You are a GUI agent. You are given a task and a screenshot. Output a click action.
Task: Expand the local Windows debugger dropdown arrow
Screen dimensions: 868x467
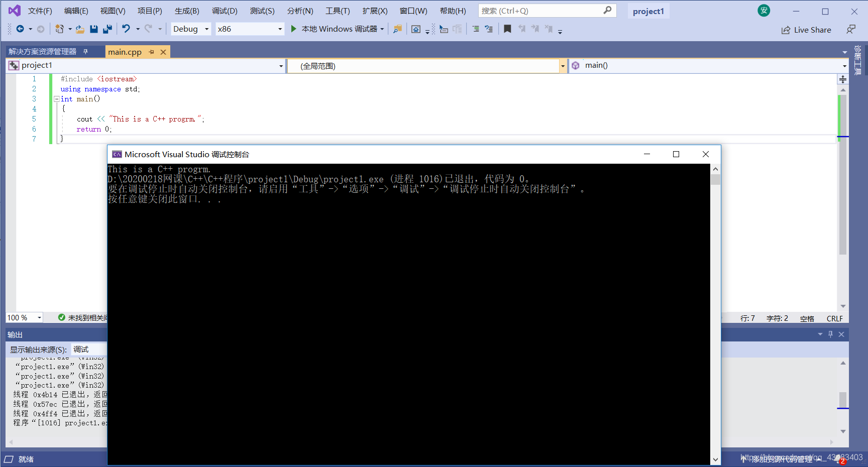(382, 29)
